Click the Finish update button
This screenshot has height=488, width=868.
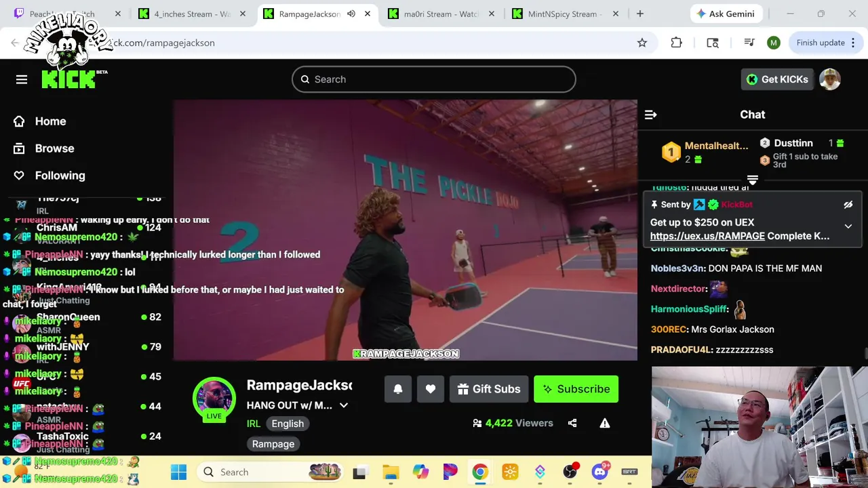click(821, 43)
